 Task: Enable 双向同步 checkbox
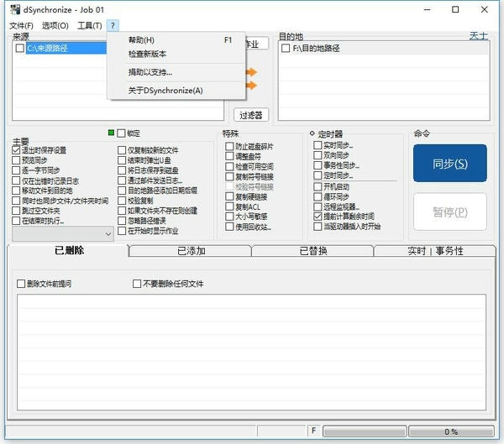tap(318, 155)
